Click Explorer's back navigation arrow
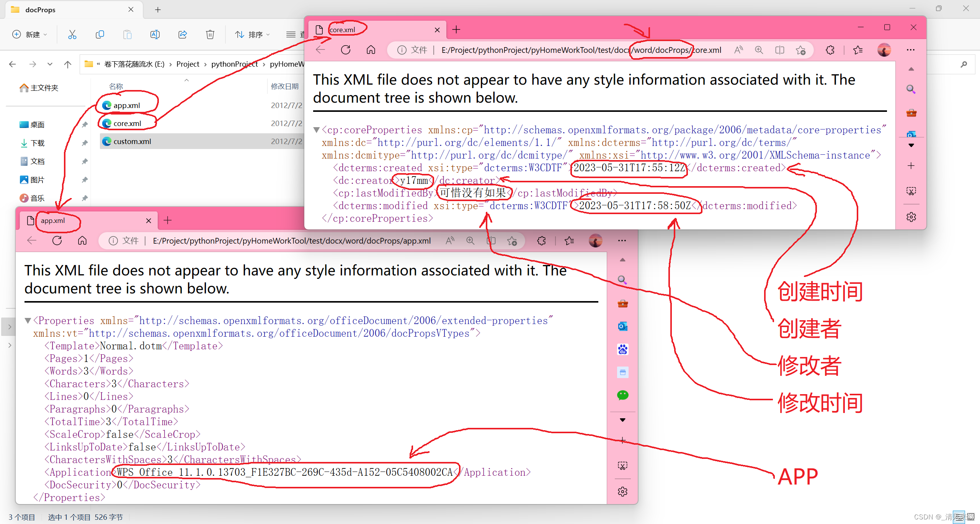 [13, 64]
